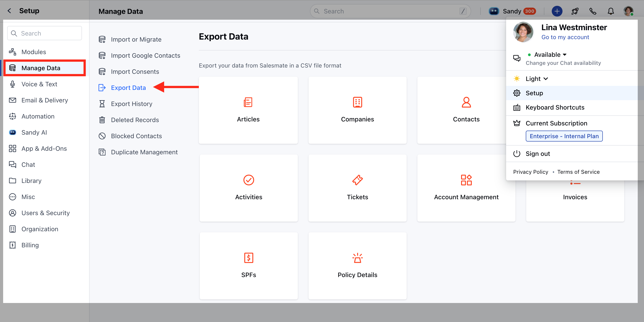Open Sandy AI in the sidebar
Image resolution: width=644 pixels, height=322 pixels.
point(45,132)
